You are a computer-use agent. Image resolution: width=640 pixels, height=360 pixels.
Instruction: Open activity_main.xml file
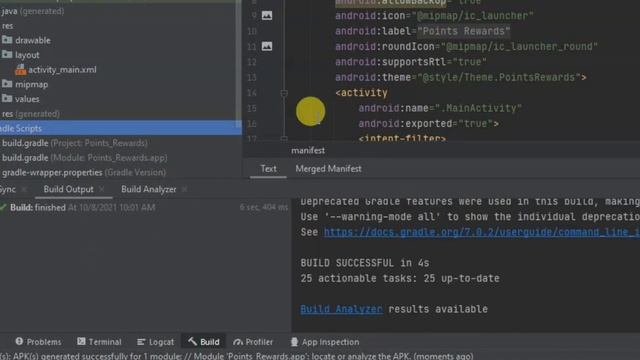click(56, 69)
